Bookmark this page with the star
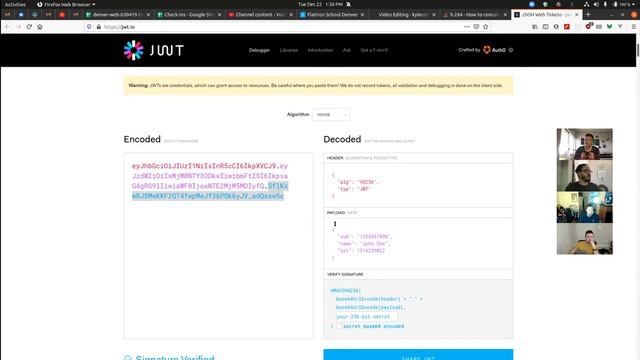This screenshot has width=640, height=360. point(485,27)
